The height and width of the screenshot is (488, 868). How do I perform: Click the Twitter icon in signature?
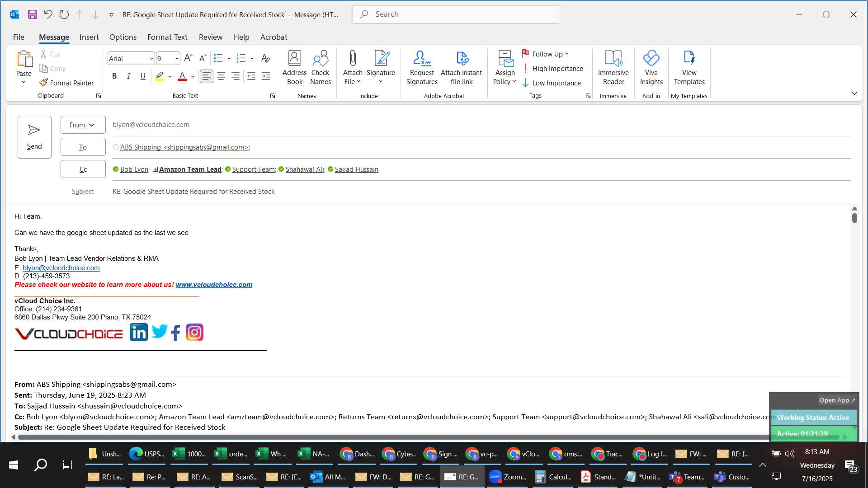[159, 332]
